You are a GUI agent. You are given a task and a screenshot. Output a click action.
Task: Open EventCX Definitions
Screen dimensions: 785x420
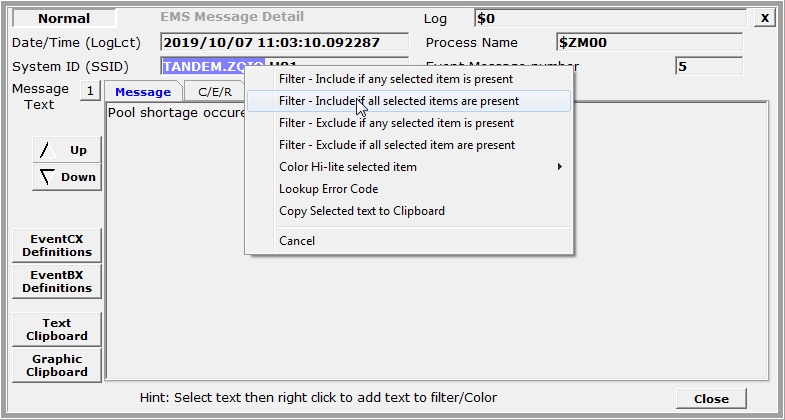[x=57, y=246]
